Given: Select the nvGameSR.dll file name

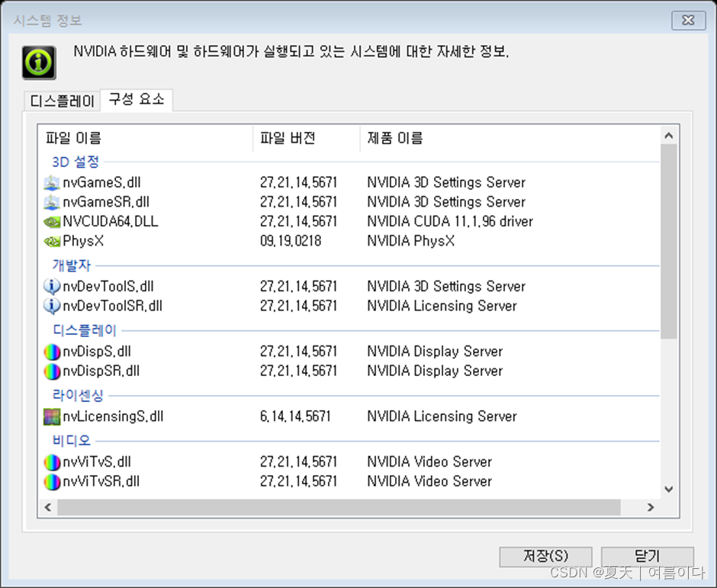Looking at the screenshot, I should click(106, 202).
